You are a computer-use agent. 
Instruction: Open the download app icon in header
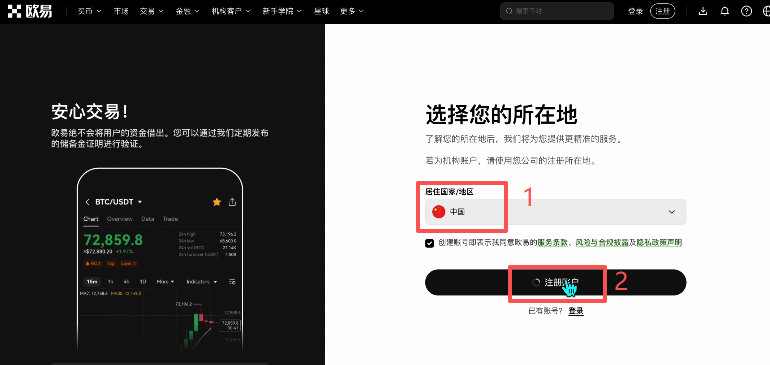[703, 11]
